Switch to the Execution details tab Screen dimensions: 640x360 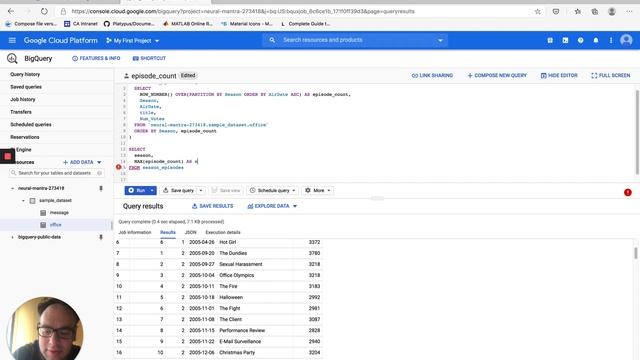(x=223, y=232)
